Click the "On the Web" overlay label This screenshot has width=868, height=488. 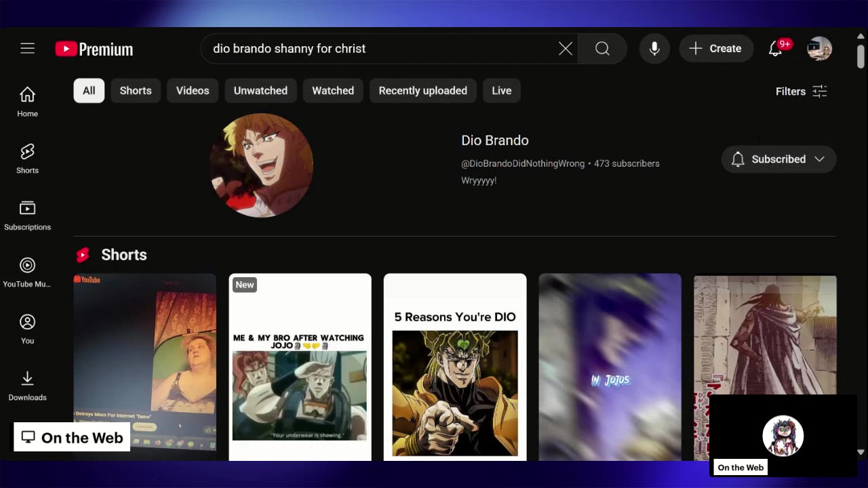tap(72, 437)
